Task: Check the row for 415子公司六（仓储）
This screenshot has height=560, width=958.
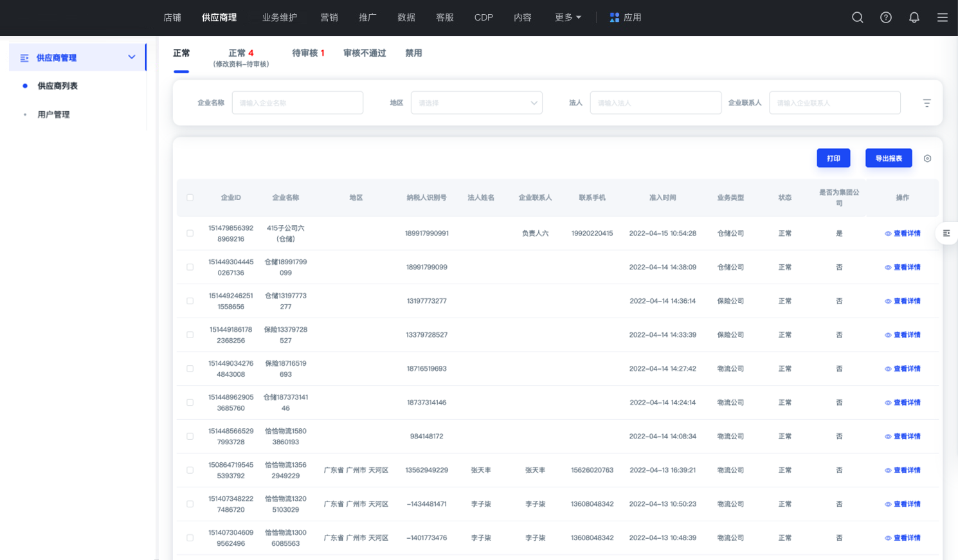Action: tap(190, 233)
